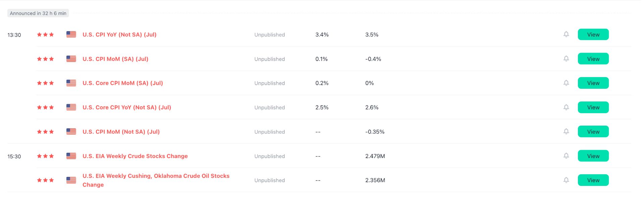
Task: Click View button for U.S. CPI YoY
Action: 593,34
